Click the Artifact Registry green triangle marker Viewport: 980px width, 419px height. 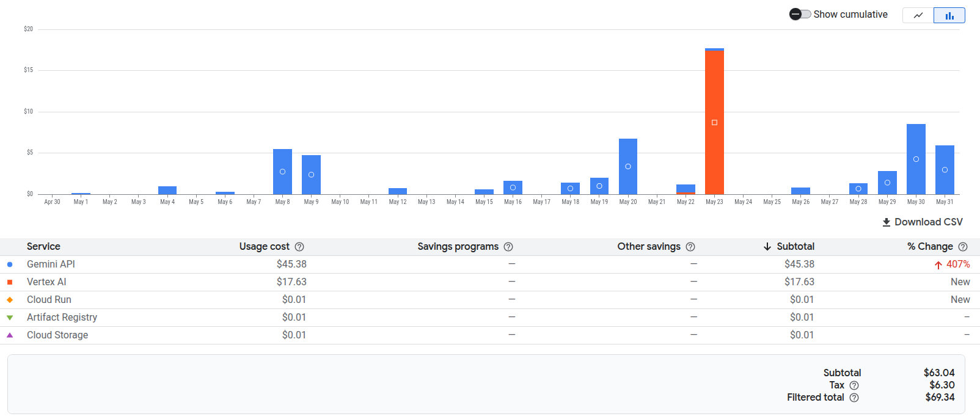tap(10, 318)
